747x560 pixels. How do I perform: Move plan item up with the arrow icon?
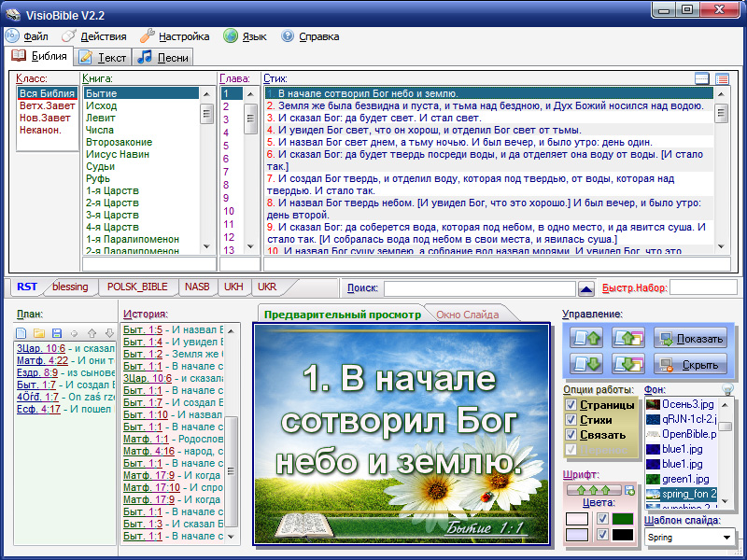(92, 332)
